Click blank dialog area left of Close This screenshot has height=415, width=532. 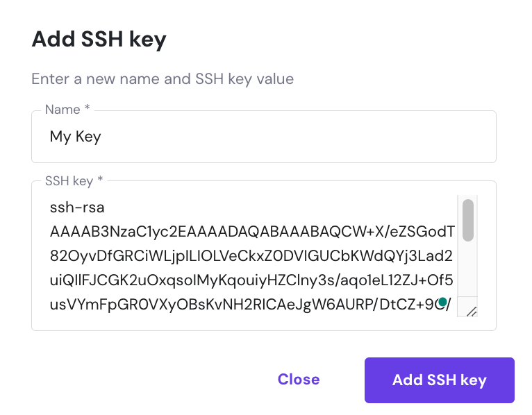[x=139, y=380]
